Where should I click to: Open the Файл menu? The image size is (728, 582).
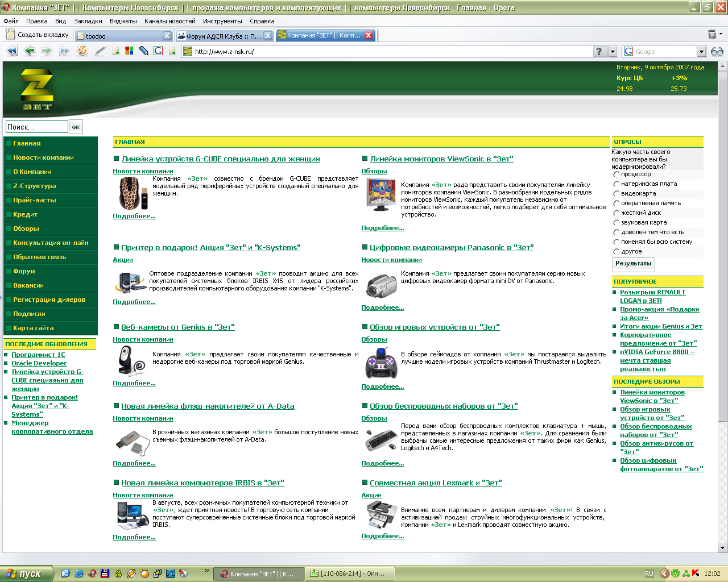(11, 21)
